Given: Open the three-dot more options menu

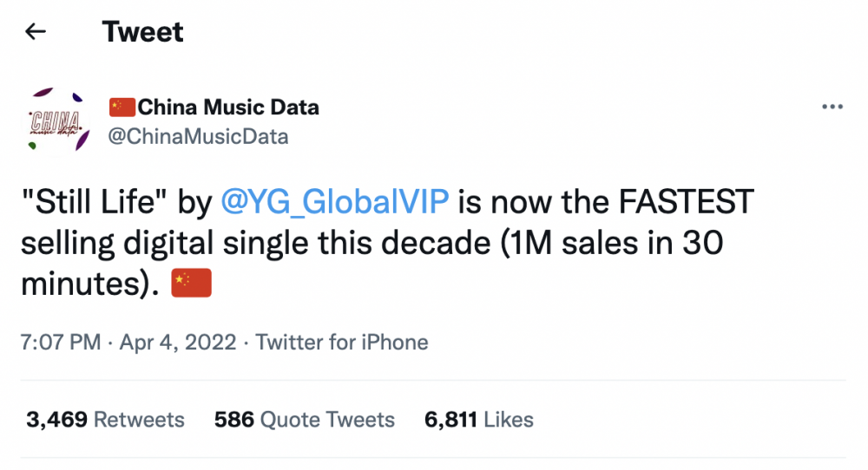Looking at the screenshot, I should (x=832, y=107).
